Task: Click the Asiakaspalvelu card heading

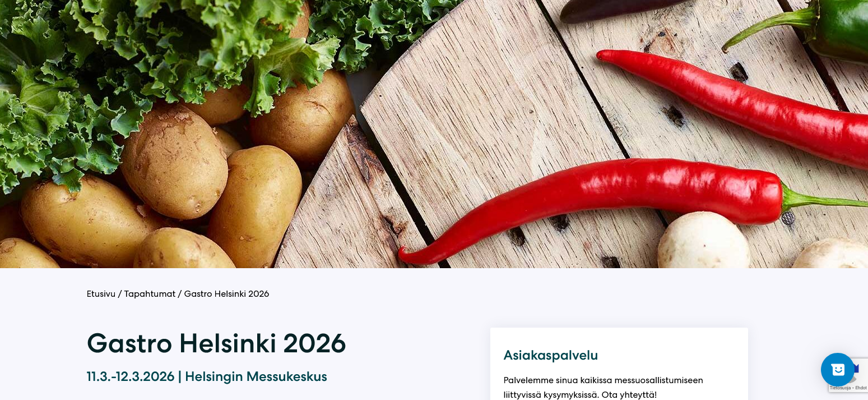Action: coord(551,355)
